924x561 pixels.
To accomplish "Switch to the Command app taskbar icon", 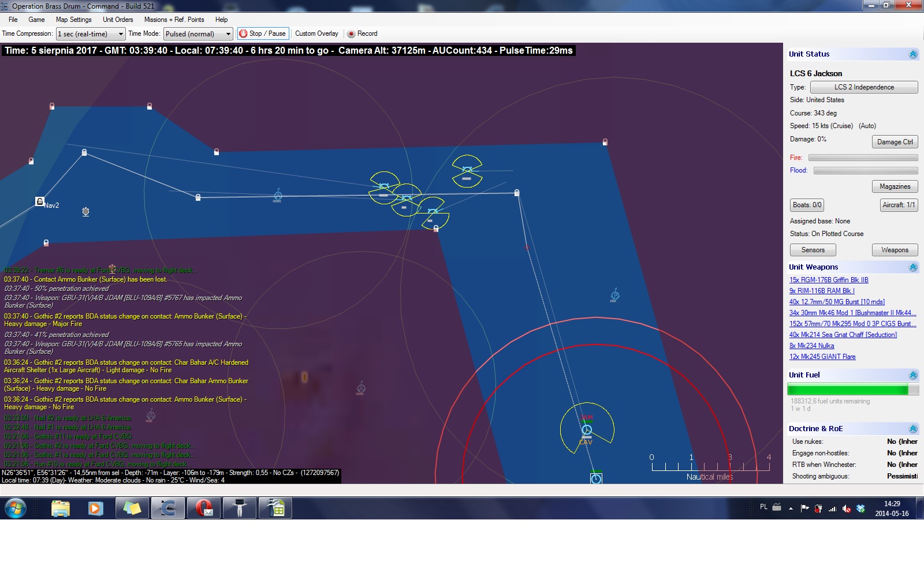I will coord(167,508).
